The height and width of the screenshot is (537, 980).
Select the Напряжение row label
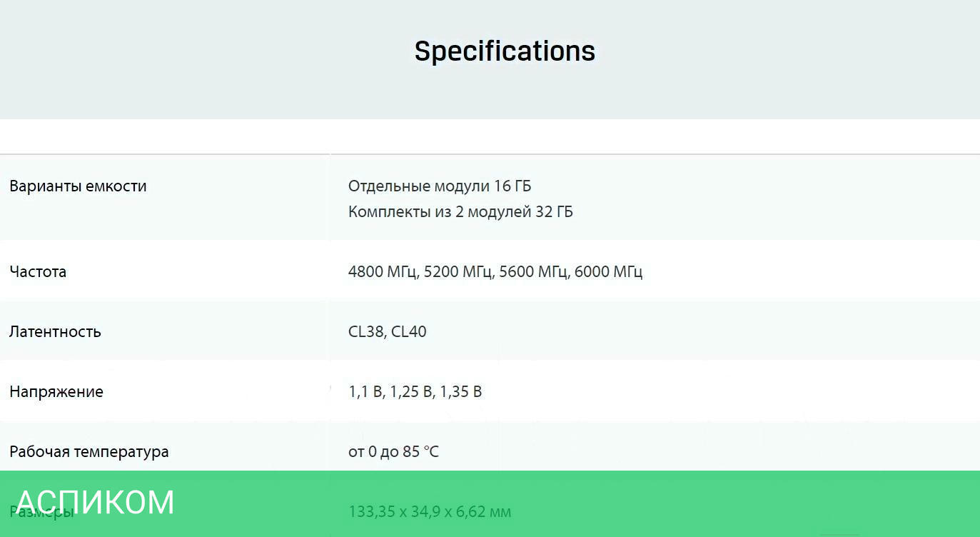point(56,392)
